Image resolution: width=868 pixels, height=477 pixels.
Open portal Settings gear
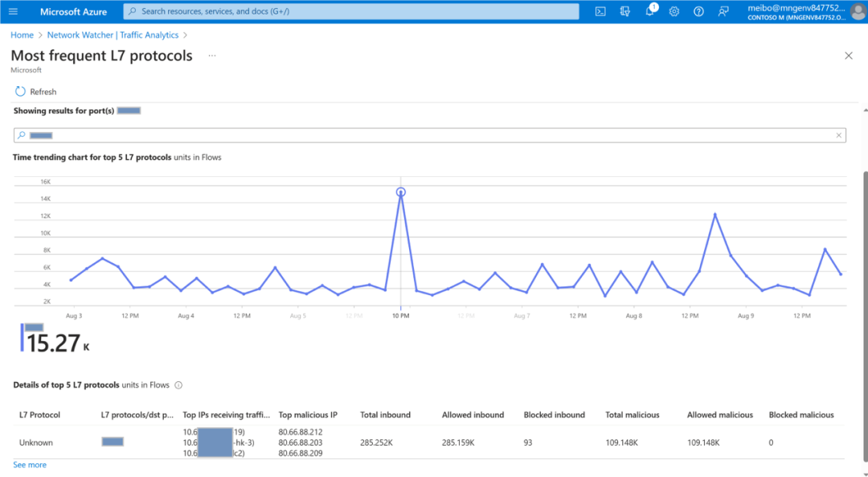(x=674, y=11)
